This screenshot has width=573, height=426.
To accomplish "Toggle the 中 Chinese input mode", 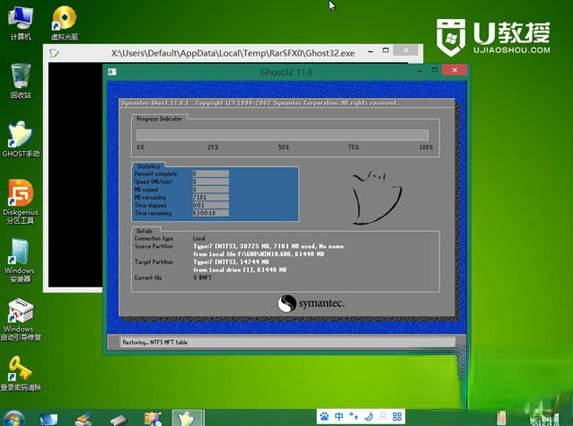I will point(339,417).
